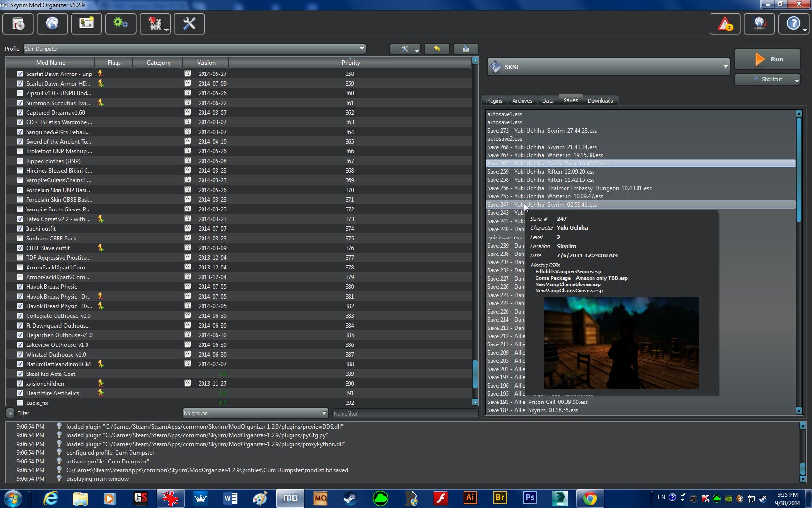
Task: Click the yellow undo arrow restore backup button
Action: tap(437, 49)
